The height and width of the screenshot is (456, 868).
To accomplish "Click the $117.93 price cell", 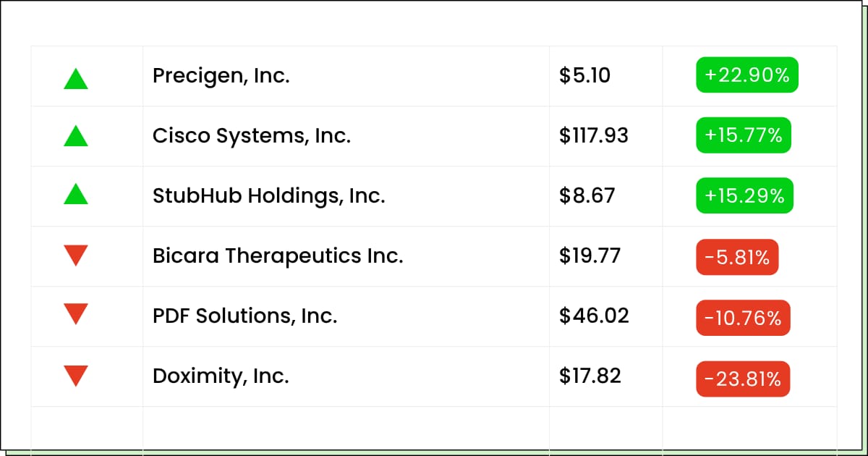I will pyautogui.click(x=605, y=136).
